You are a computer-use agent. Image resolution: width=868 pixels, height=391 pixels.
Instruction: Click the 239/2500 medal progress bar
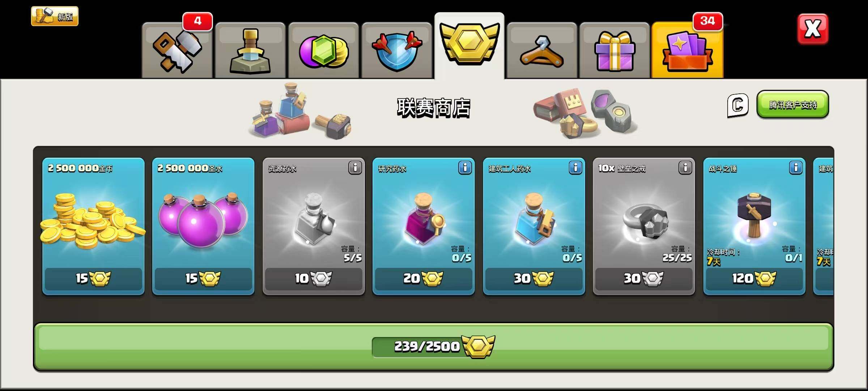pos(434,347)
